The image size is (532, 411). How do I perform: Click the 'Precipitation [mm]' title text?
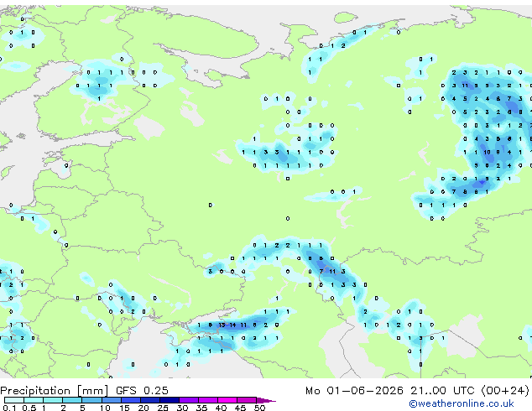tap(55, 391)
